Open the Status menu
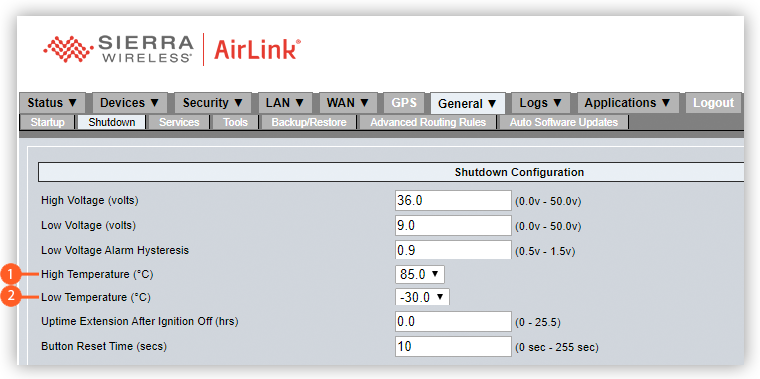760x379 pixels. tap(52, 103)
